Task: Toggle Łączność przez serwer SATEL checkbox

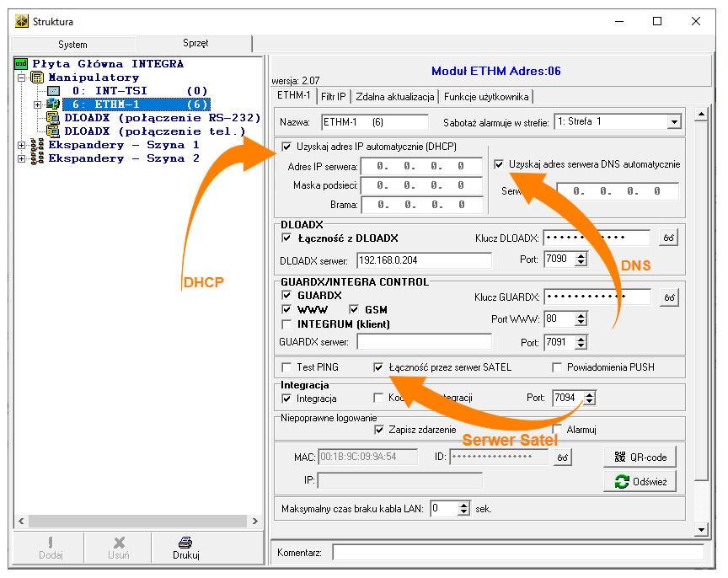Action: click(378, 367)
